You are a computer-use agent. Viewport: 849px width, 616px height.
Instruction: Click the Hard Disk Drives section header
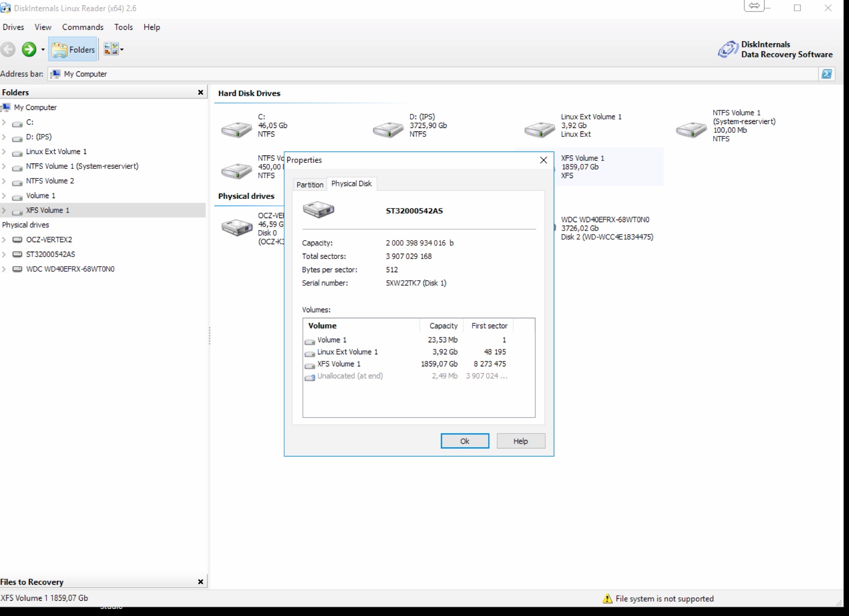249,93
